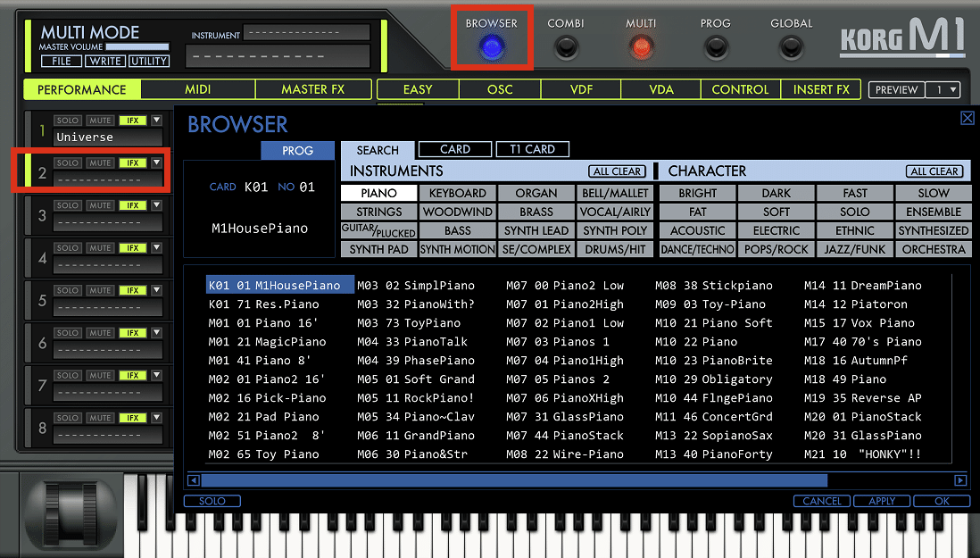Toggle MUTE on track 1 Universe
Viewport: 980px width, 558px height.
(100, 121)
